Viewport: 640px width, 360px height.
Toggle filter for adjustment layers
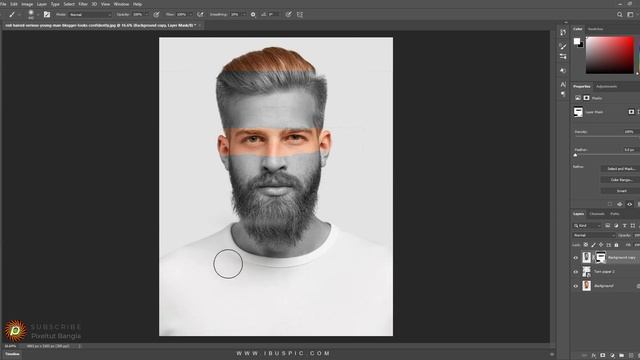[x=616, y=226]
